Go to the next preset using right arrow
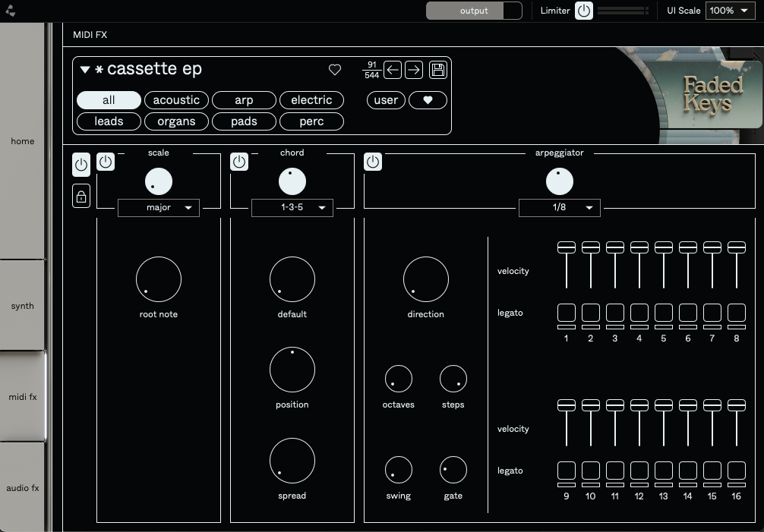 click(414, 70)
